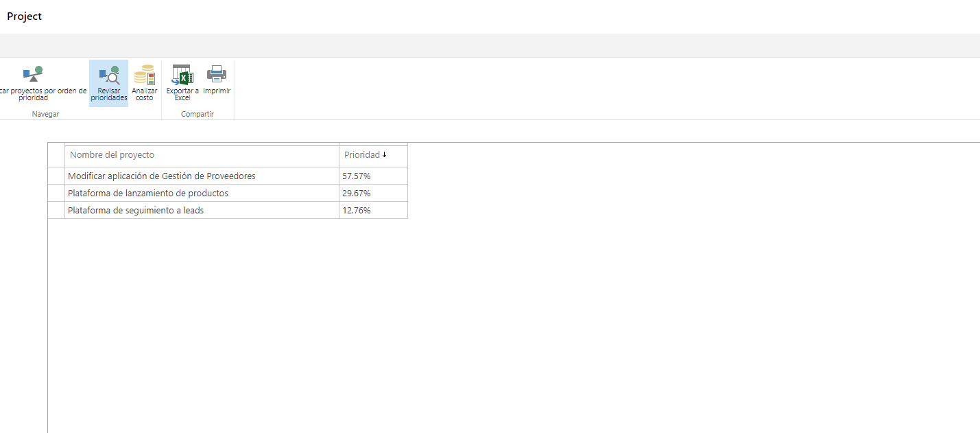Click the Compartir group label
The width and height of the screenshot is (980, 433).
click(x=198, y=114)
